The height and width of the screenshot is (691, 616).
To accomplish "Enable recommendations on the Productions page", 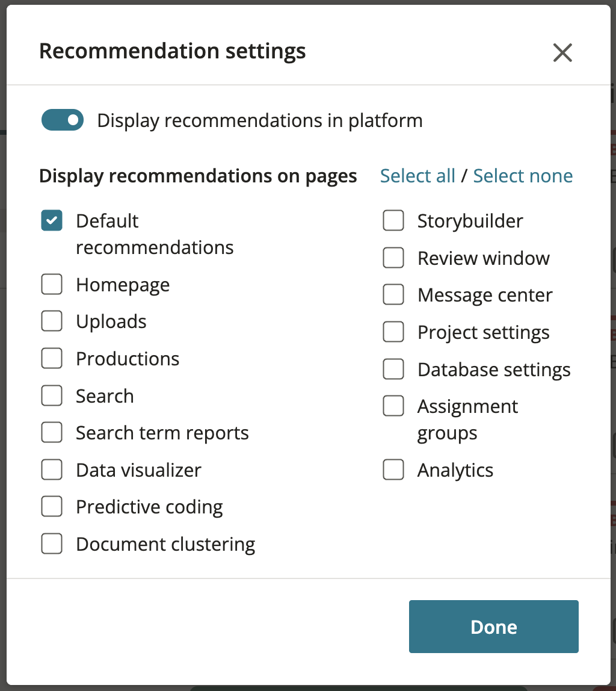I will click(52, 358).
